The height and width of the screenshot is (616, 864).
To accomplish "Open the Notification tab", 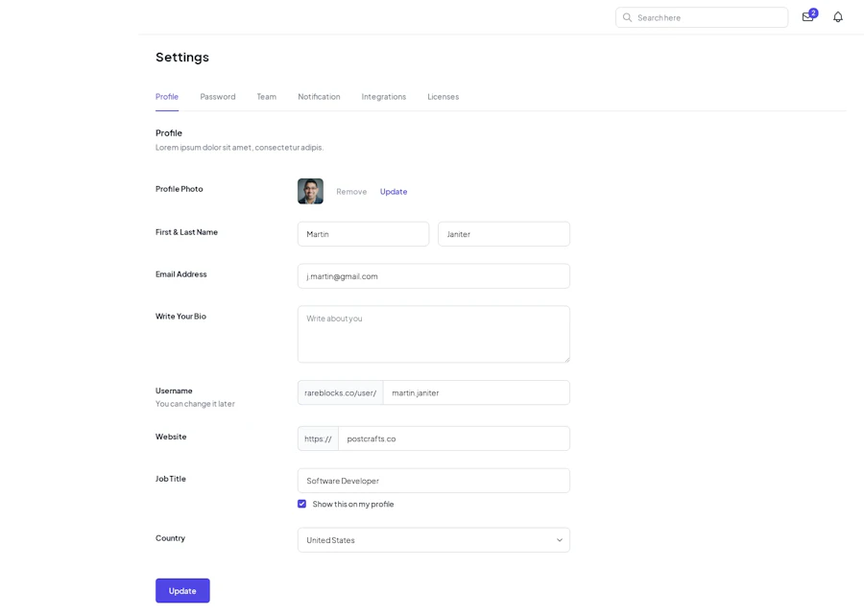I will pos(319,97).
